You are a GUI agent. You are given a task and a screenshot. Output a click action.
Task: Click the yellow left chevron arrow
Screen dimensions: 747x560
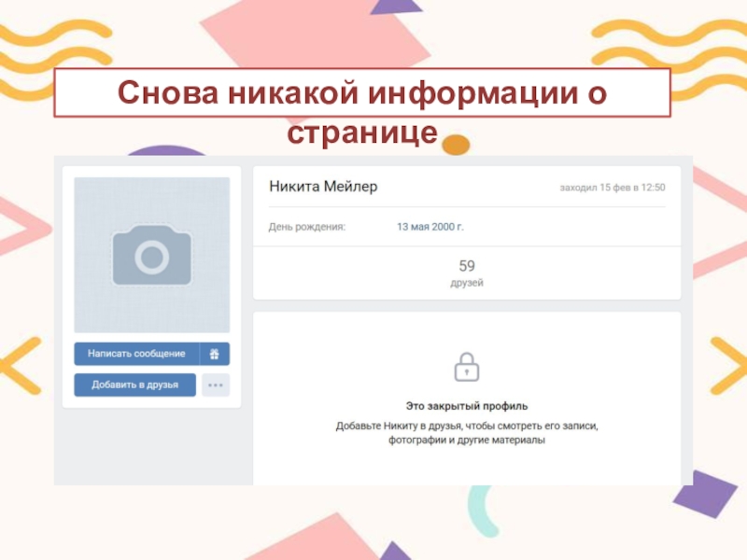tap(21, 366)
